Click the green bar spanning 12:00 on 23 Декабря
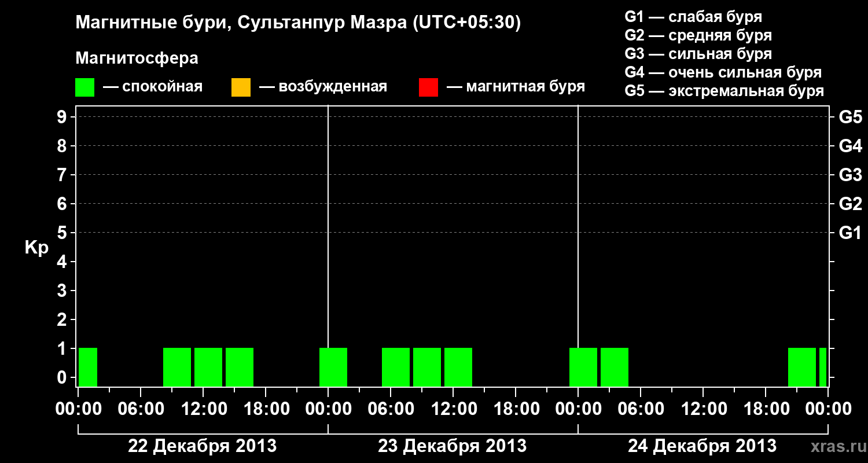The width and height of the screenshot is (868, 463). point(458,367)
